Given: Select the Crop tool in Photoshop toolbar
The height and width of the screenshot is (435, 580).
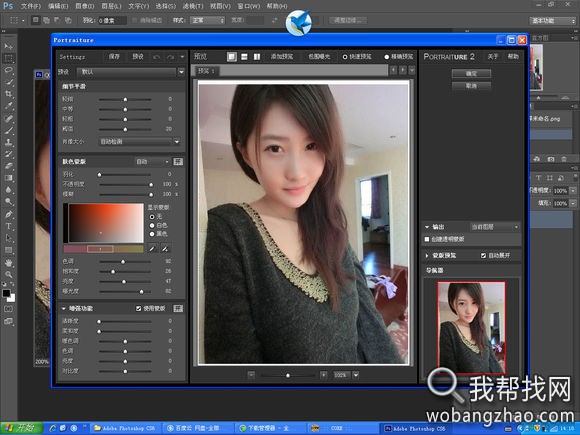Looking at the screenshot, I should coord(9,94).
